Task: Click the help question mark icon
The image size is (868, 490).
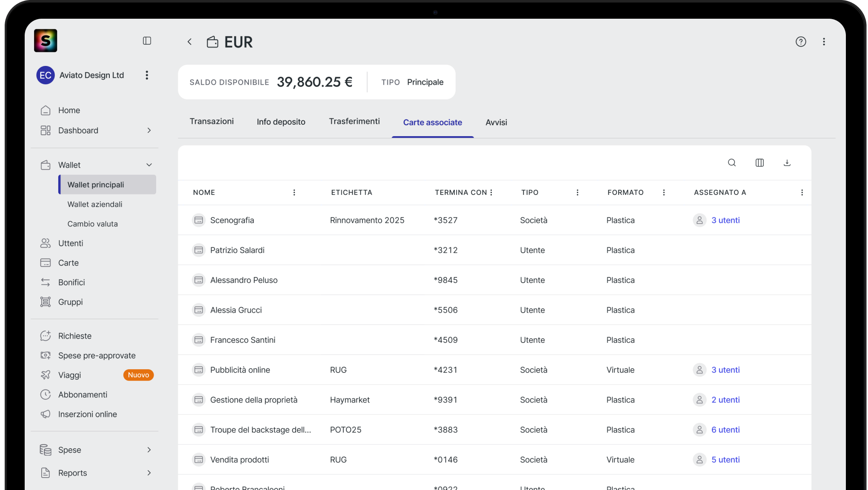Action: [801, 42]
